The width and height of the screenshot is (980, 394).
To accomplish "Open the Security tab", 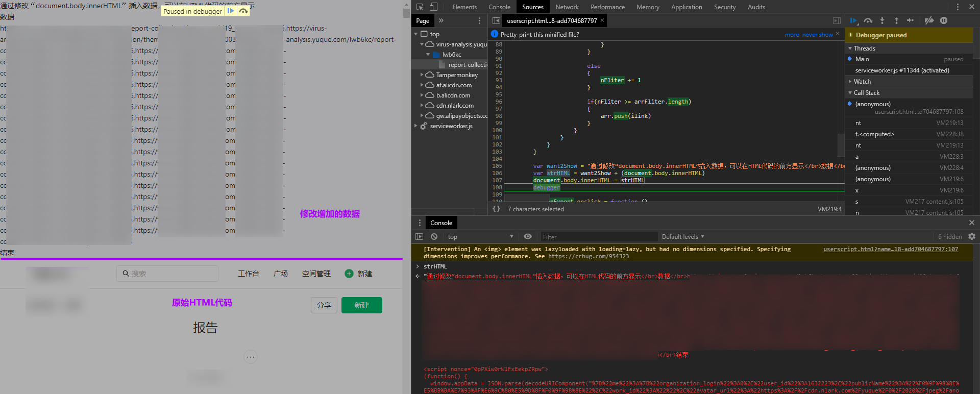I will [725, 7].
